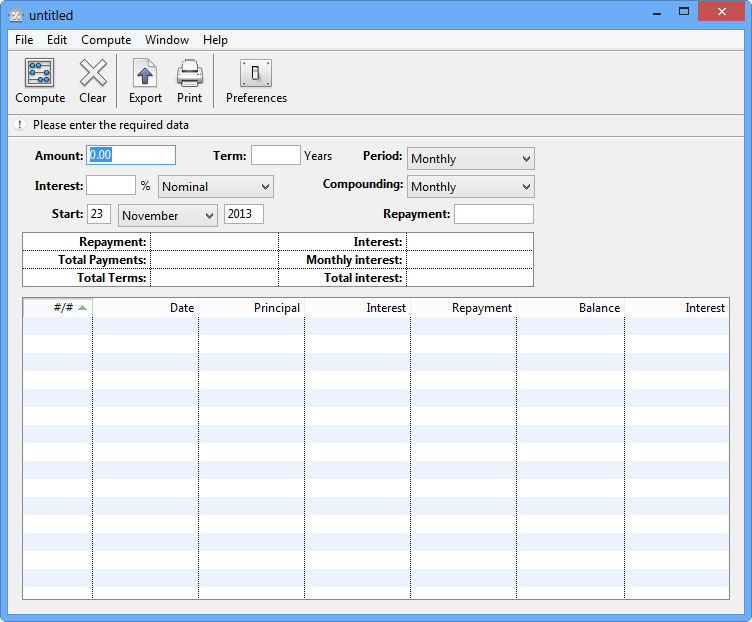Expand the Nominal interest type dropdown
This screenshot has height=622, width=752.
215,187
